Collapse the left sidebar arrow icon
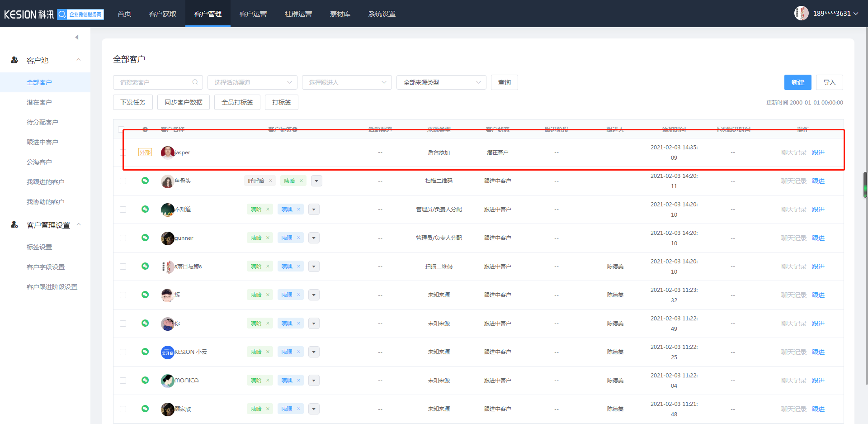Screen dimensions: 868x424 (77, 37)
